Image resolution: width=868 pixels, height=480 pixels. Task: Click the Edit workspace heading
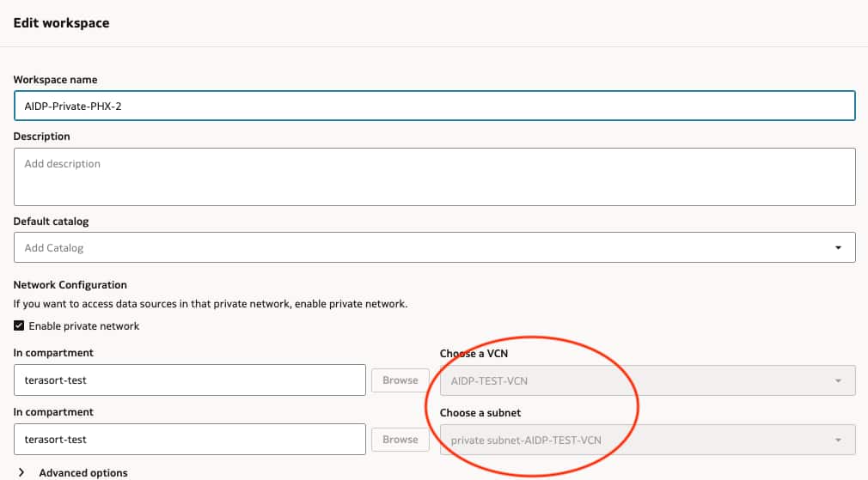click(61, 23)
